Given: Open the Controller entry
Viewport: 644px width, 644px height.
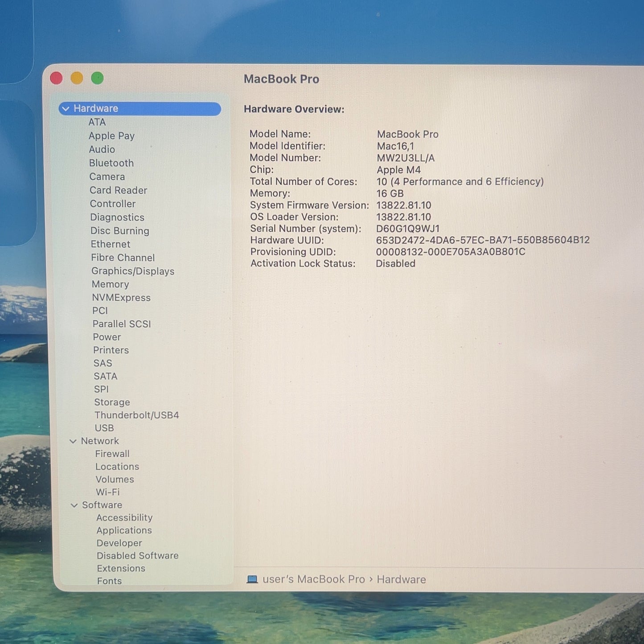Looking at the screenshot, I should [x=113, y=204].
